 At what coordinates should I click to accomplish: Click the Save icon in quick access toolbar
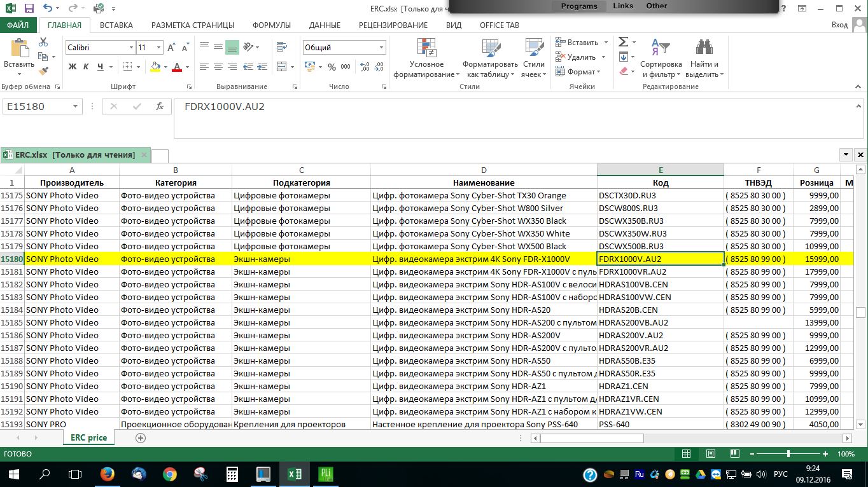(29, 8)
